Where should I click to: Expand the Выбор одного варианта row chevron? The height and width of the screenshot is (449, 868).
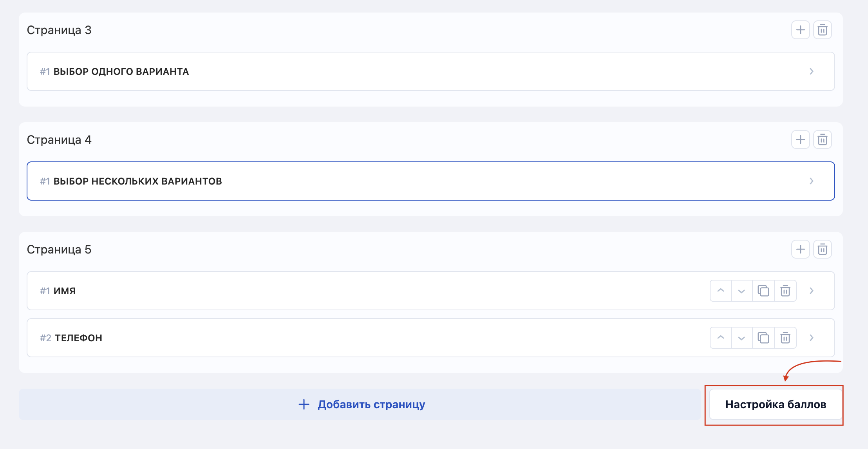812,71
